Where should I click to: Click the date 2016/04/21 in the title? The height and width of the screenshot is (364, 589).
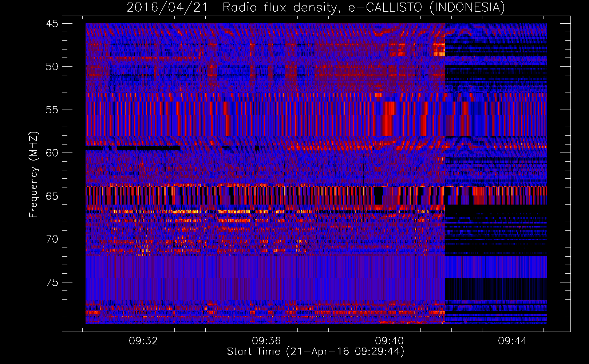tap(167, 8)
